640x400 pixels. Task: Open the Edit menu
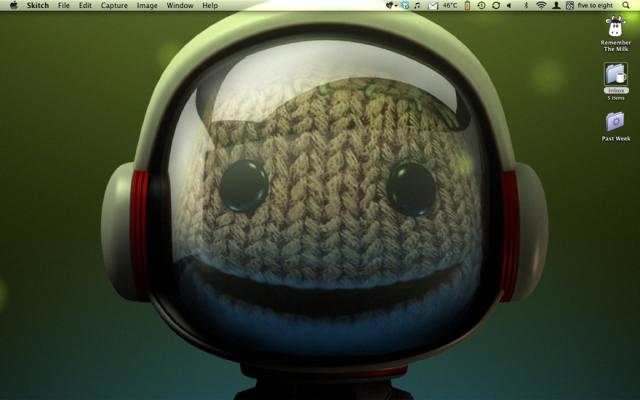point(85,5)
